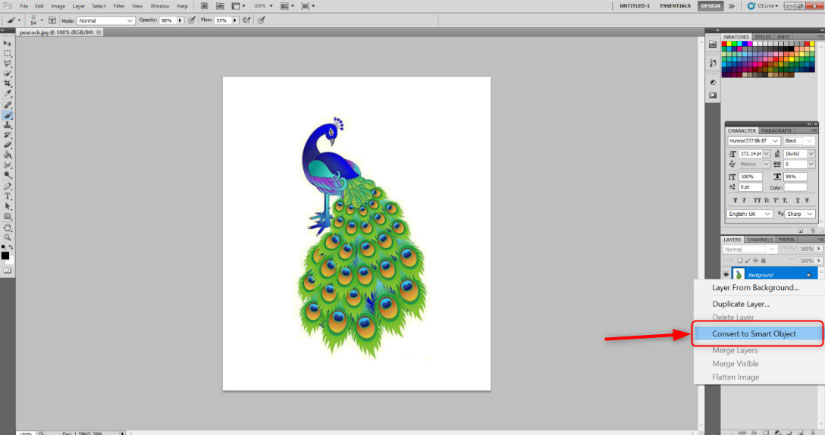The image size is (825, 435).
Task: Show more workspaces double-arrow
Action: tap(731, 6)
